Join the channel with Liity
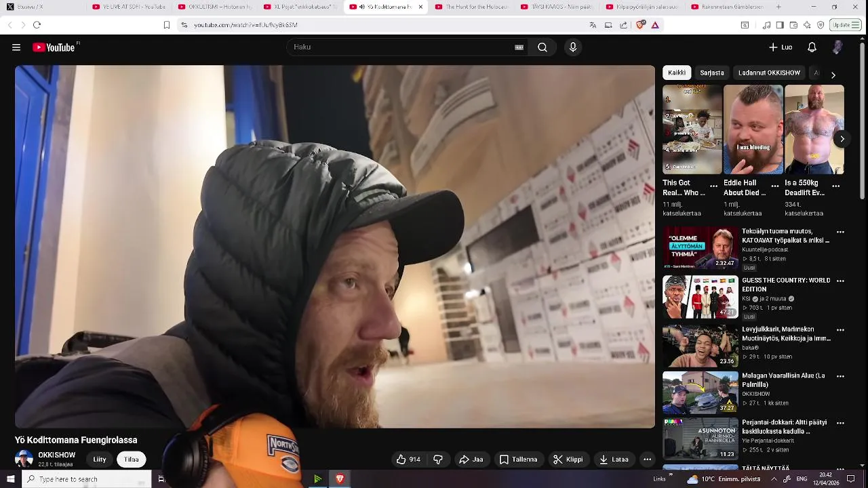 (x=100, y=460)
